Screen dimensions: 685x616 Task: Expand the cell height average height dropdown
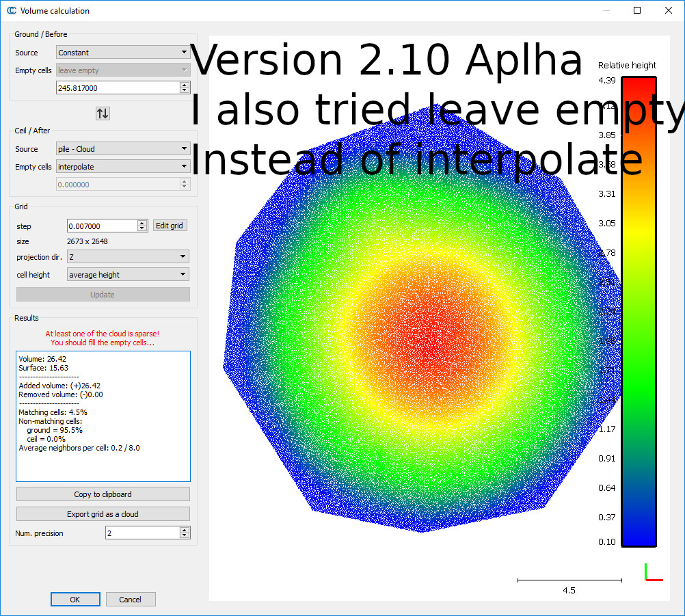(128, 275)
